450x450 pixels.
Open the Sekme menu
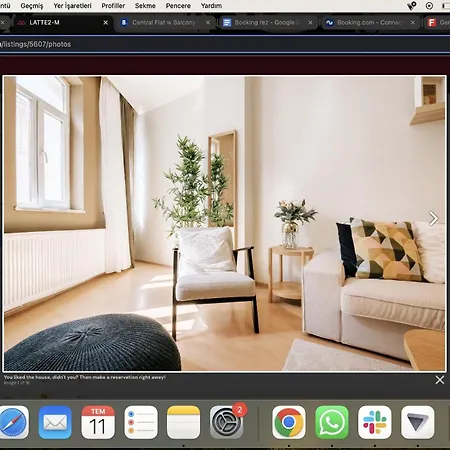tap(145, 6)
